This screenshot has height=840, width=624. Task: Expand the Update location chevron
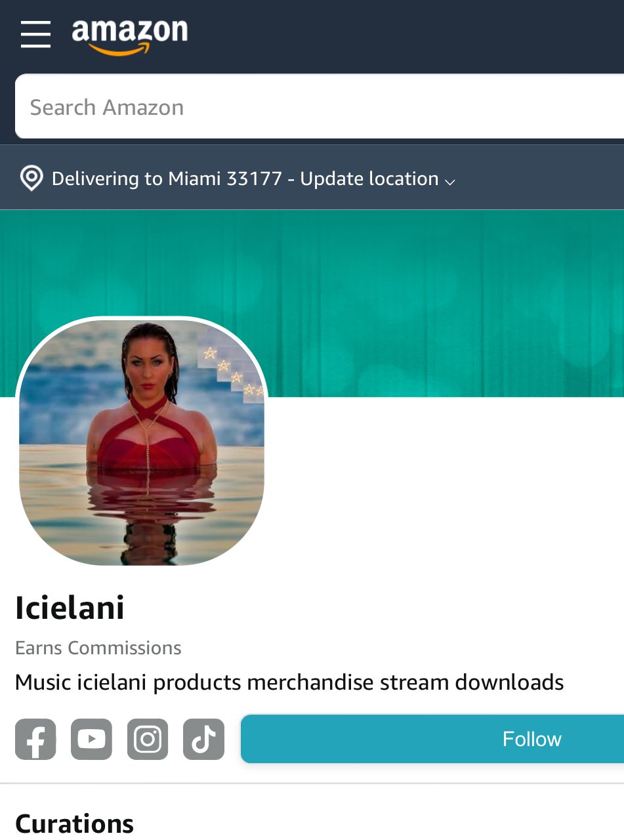click(449, 181)
